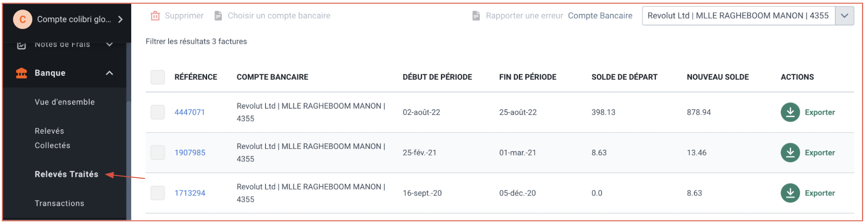Open Transactions in the sidebar
Screen dimensions: 868x224
(60, 203)
